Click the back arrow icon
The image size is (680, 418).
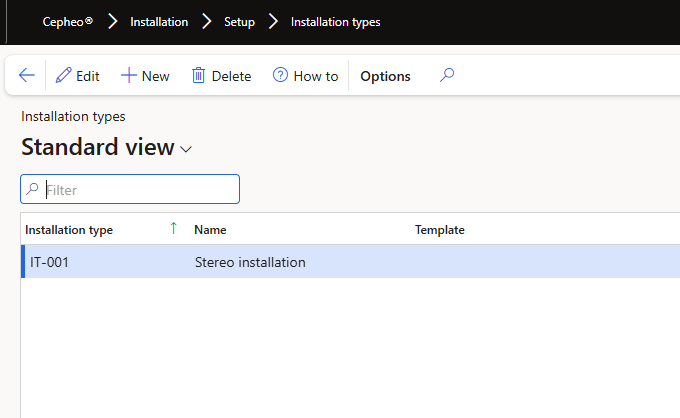[27, 76]
